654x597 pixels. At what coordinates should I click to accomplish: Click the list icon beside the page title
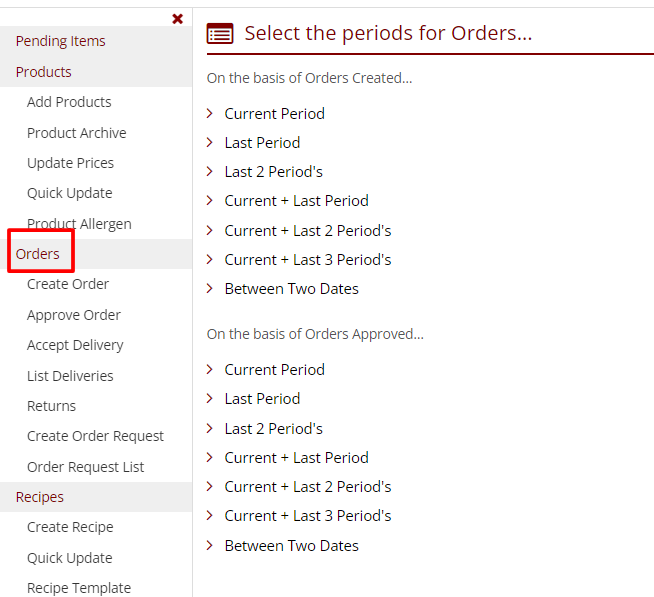220,34
